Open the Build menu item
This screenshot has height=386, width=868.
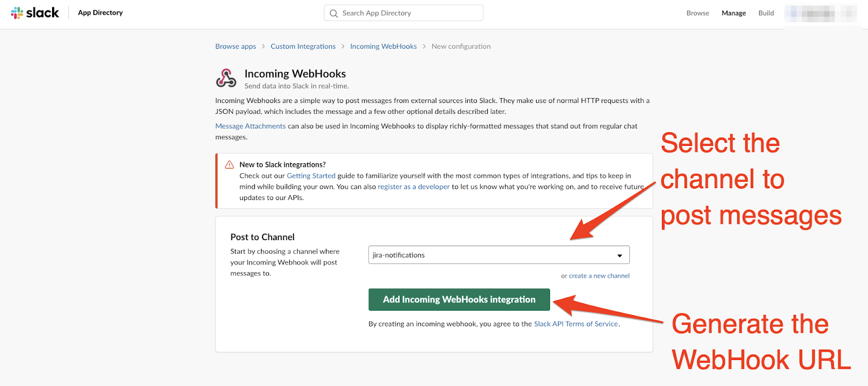[x=766, y=13]
